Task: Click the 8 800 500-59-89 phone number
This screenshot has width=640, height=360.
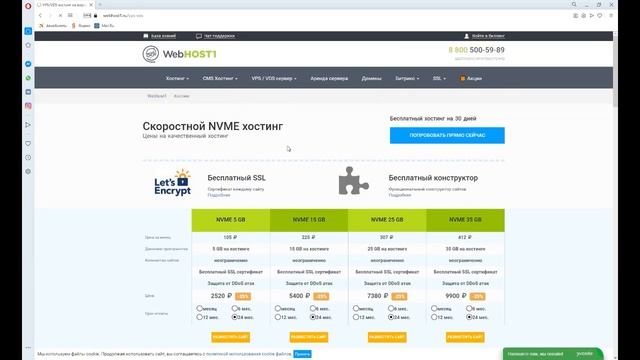Action: point(476,50)
